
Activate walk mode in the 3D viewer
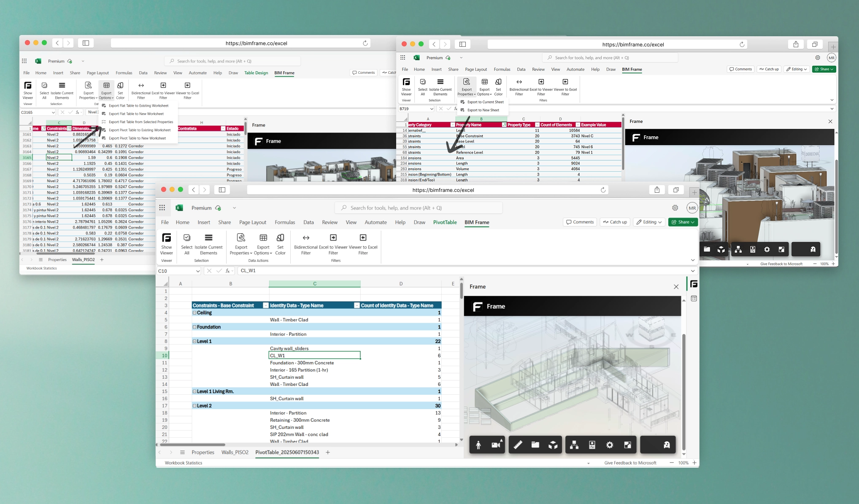pos(478,444)
